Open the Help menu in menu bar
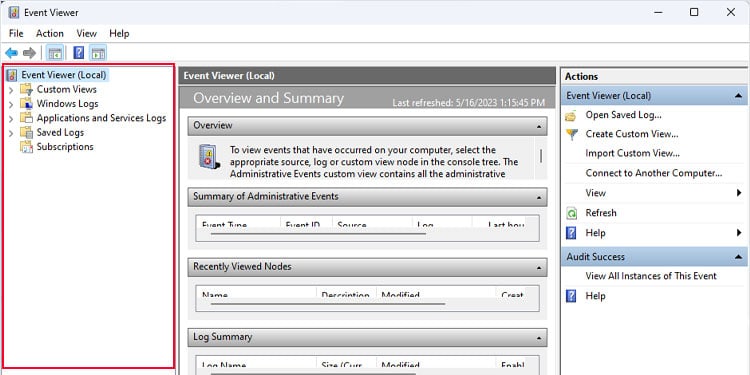 pos(119,33)
